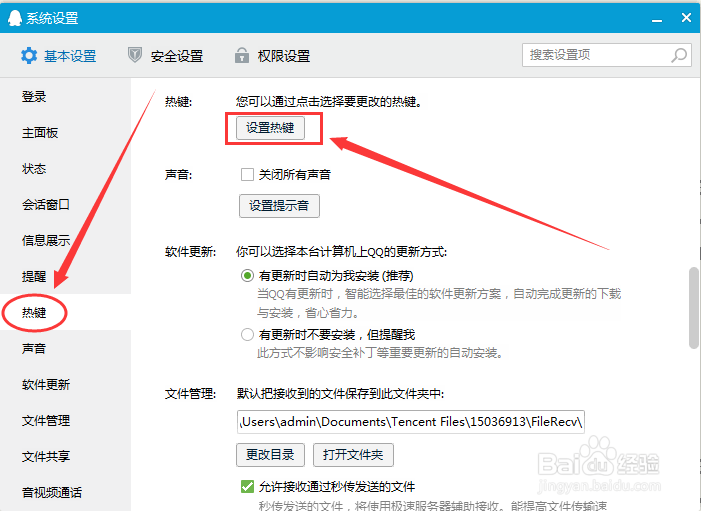Image resolution: width=701 pixels, height=511 pixels.
Task: Click the vertical scrollbar thumb in settings pane
Action: (x=693, y=308)
